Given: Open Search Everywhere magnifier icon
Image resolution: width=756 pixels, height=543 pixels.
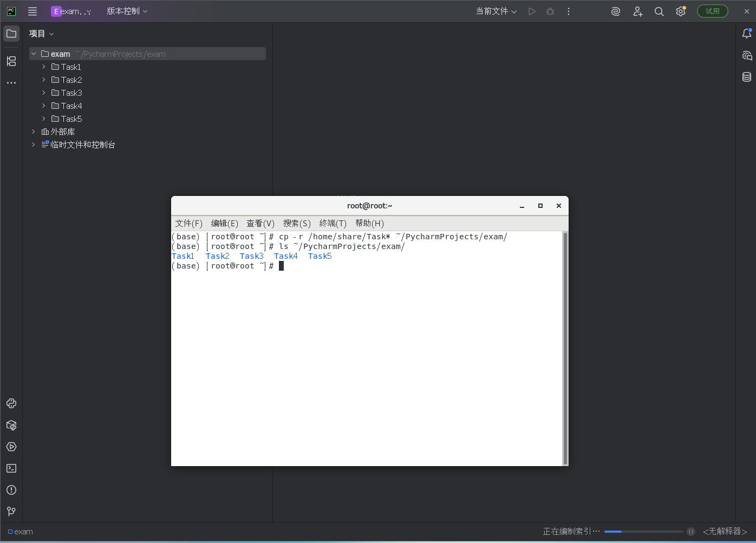Looking at the screenshot, I should coord(659,11).
